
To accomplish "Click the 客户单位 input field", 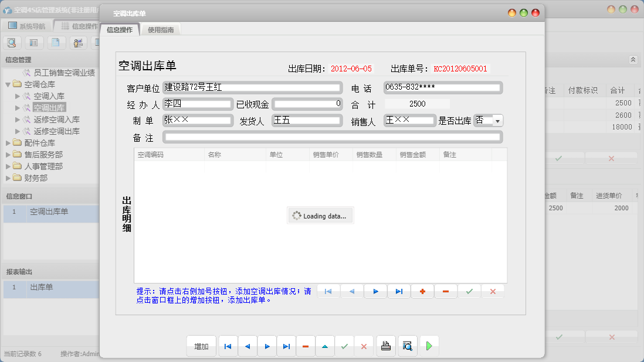I will pyautogui.click(x=252, y=87).
